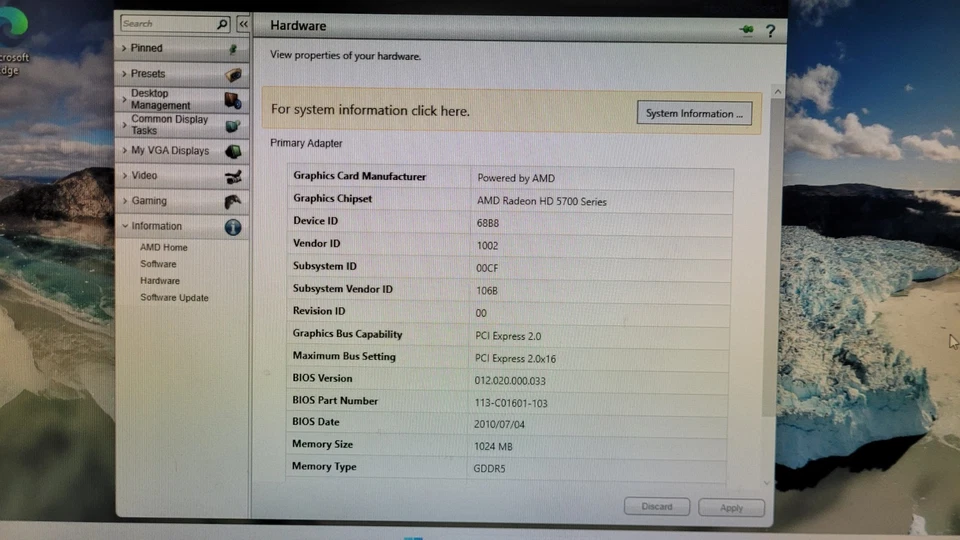
Task: Click the Desktop Management monitor icon
Action: click(233, 100)
